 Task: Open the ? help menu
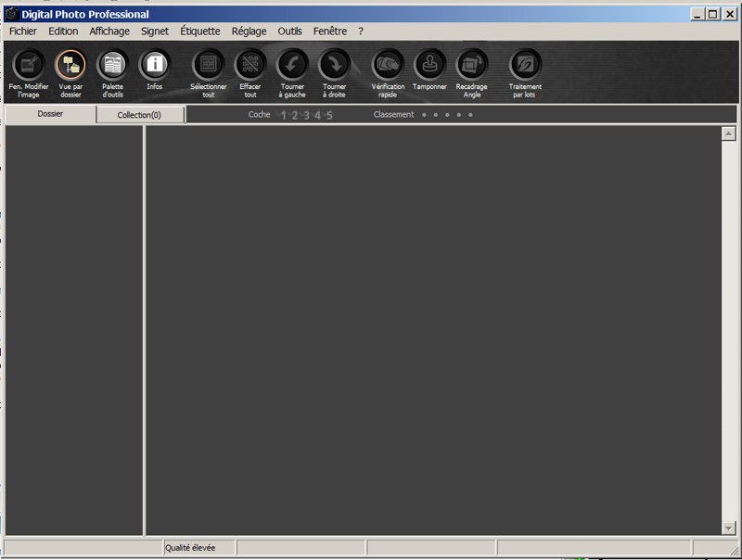361,32
